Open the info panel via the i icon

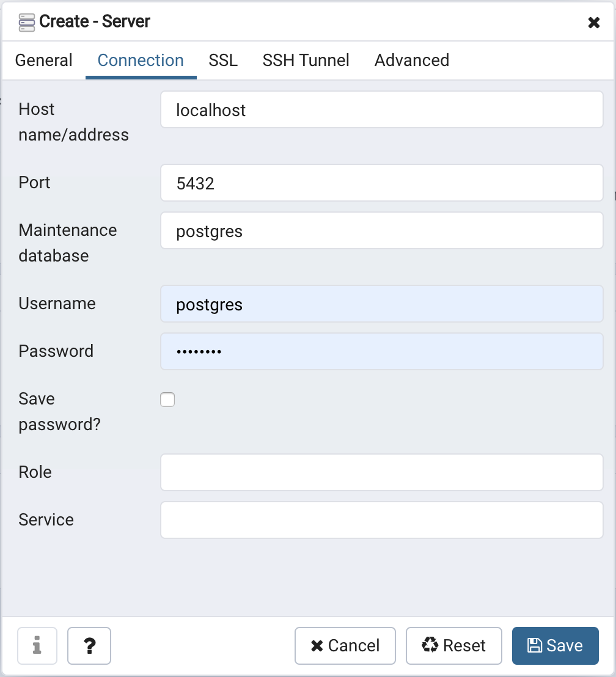pyautogui.click(x=37, y=646)
